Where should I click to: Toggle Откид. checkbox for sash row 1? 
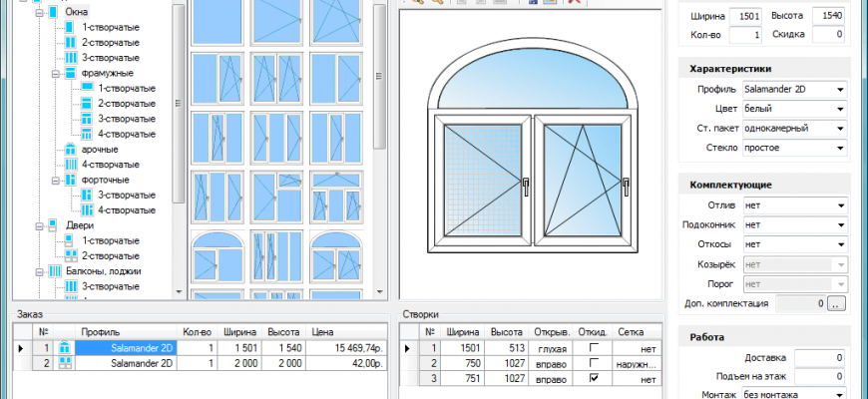tap(594, 349)
